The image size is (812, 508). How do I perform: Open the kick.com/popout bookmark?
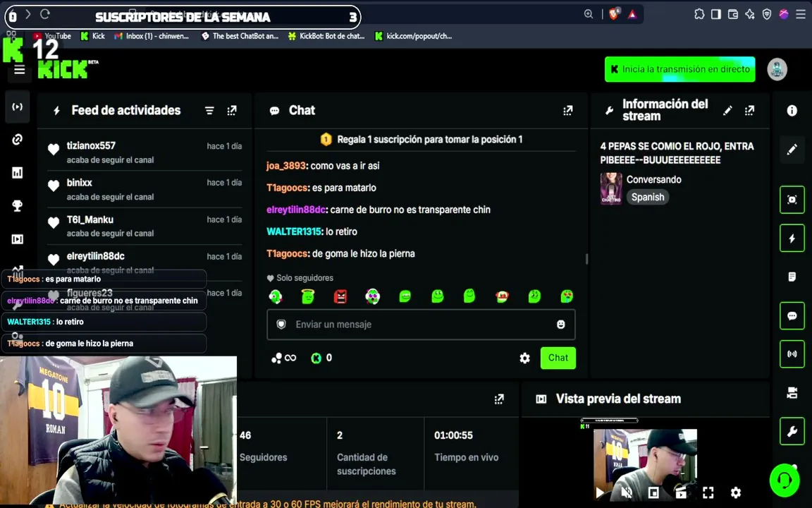tap(413, 36)
